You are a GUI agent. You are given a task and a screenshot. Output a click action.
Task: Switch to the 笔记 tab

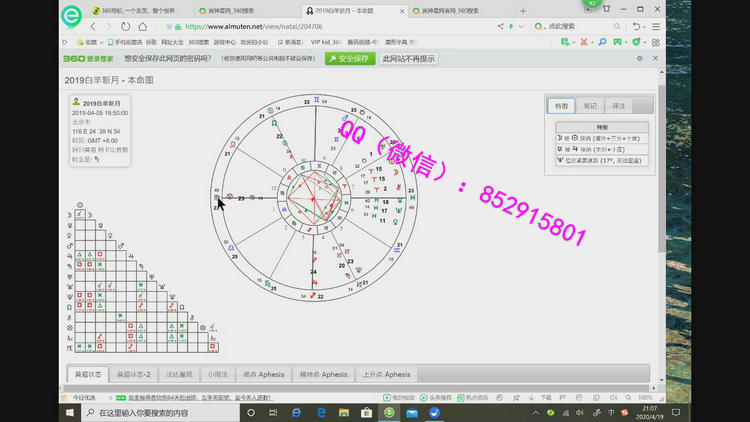(x=590, y=105)
